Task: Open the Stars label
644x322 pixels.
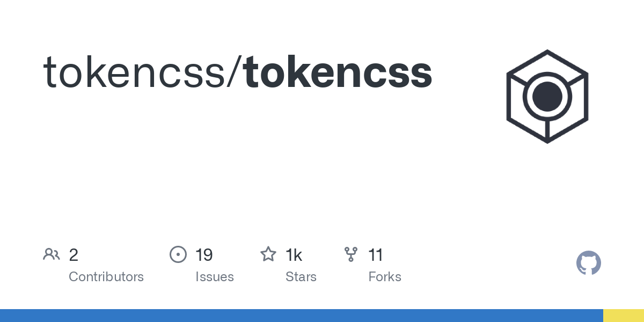Action: click(x=301, y=277)
